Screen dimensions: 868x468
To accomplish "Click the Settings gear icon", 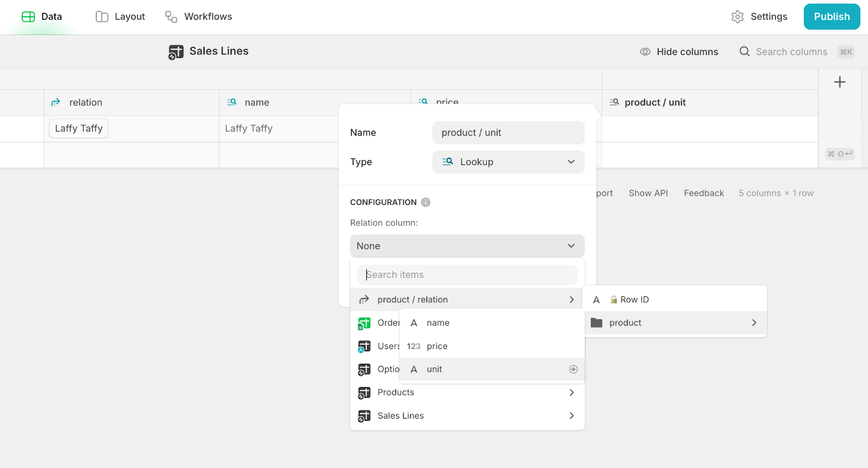I will [737, 17].
